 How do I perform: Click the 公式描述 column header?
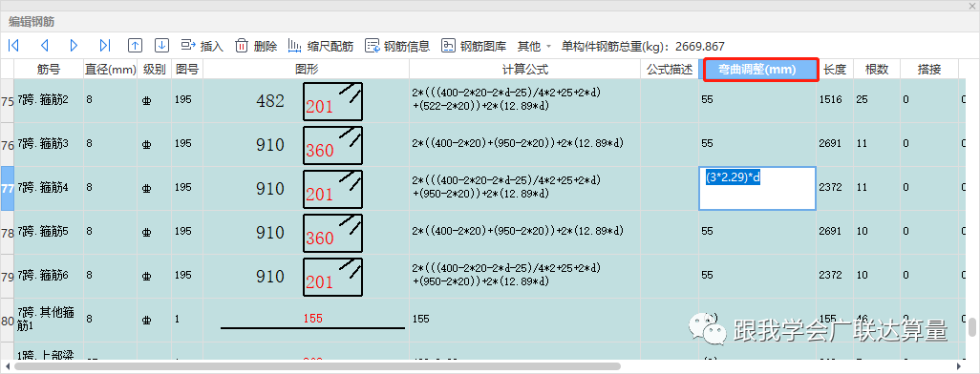[670, 70]
